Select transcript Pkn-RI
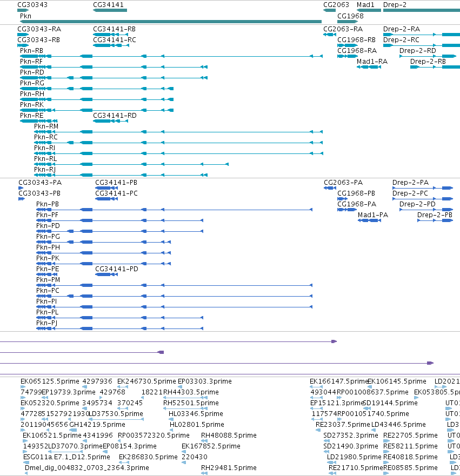The height and width of the screenshot is (476, 460). click(x=178, y=153)
